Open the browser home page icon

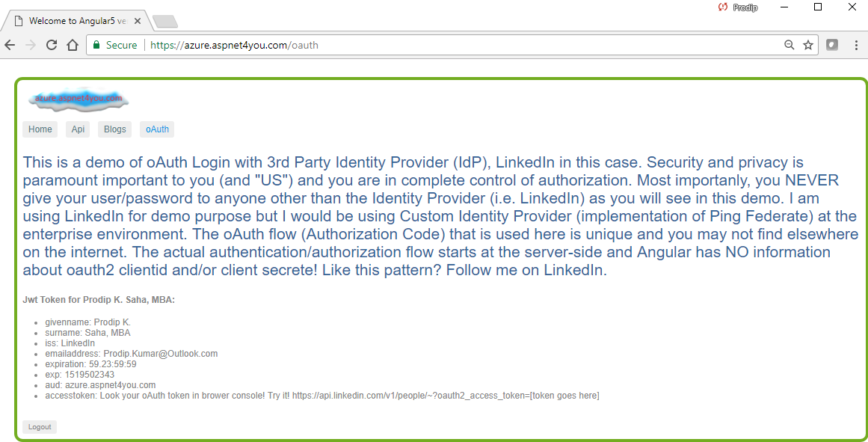tap(73, 45)
